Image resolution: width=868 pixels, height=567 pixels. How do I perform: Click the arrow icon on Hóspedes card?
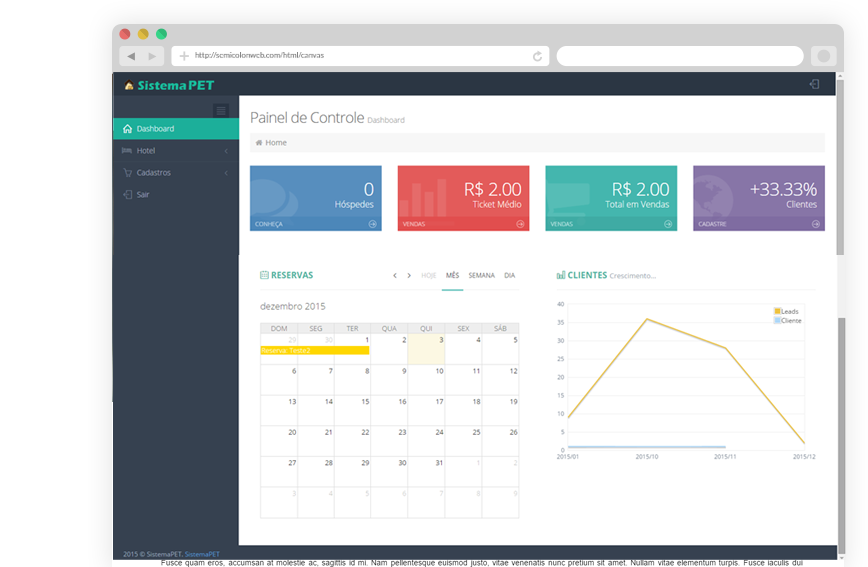[x=372, y=224]
